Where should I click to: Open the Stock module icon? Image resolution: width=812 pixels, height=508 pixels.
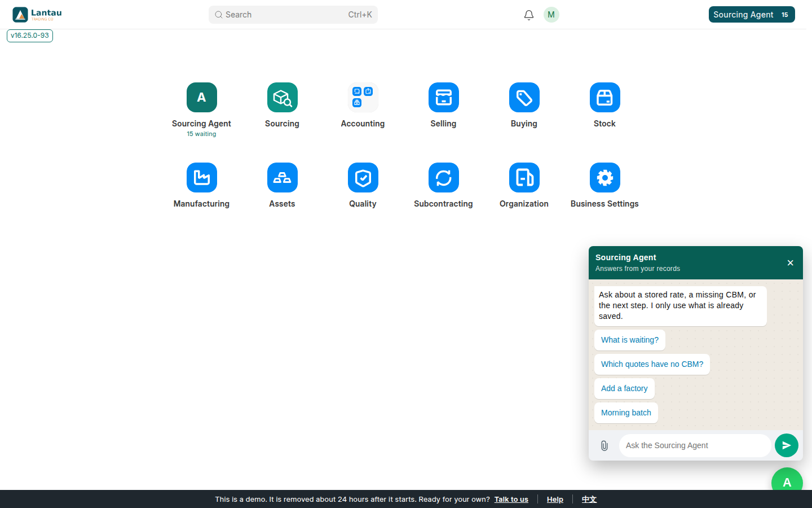pyautogui.click(x=604, y=98)
